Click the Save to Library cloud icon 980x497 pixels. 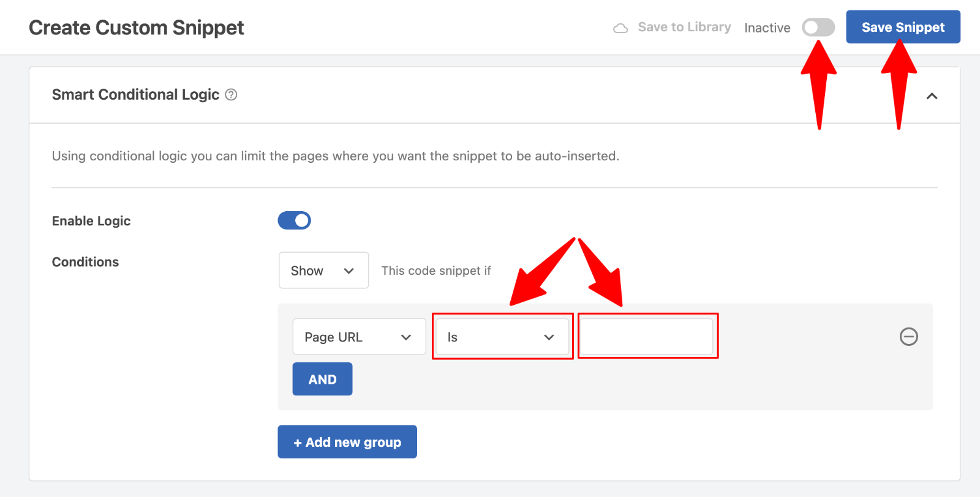(x=620, y=27)
